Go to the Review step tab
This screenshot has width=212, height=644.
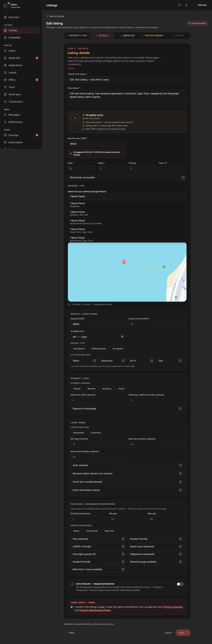click(177, 36)
